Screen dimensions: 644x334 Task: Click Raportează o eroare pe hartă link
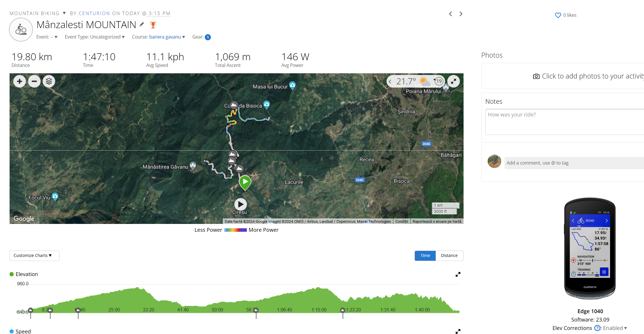(437, 221)
